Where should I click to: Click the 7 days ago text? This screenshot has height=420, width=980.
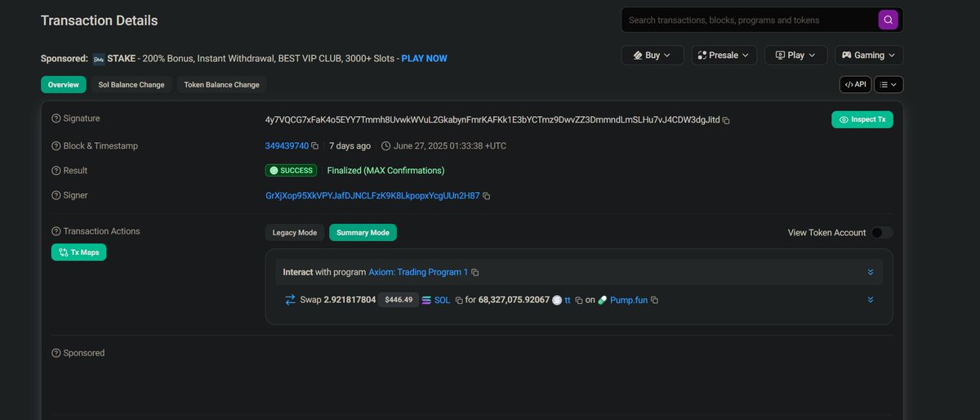click(350, 146)
